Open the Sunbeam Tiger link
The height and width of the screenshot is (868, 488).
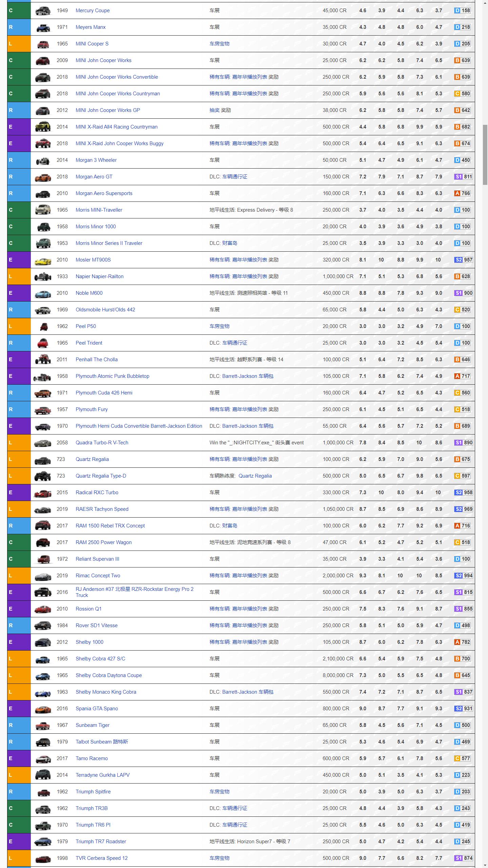pos(92,725)
